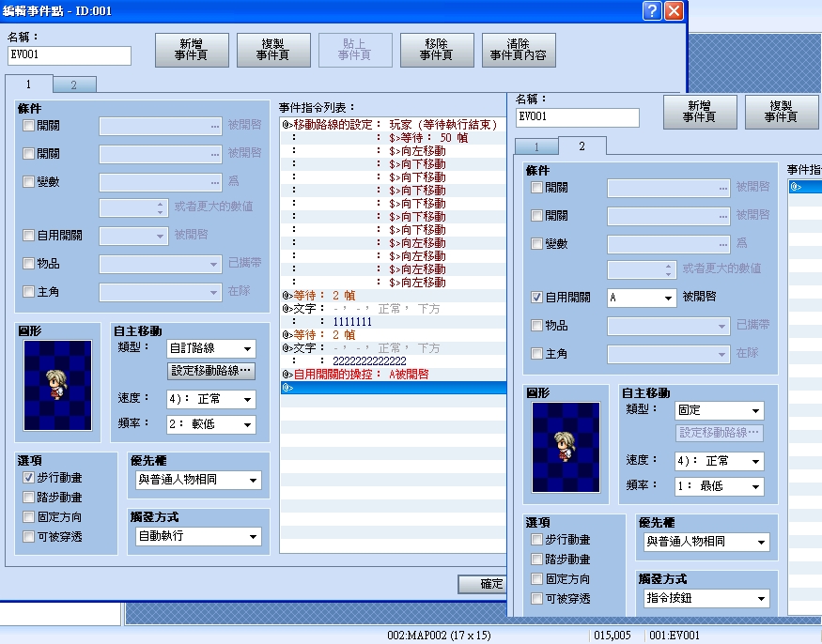
Task: Click the blue help question-mark icon in title bar
Action: (x=652, y=10)
